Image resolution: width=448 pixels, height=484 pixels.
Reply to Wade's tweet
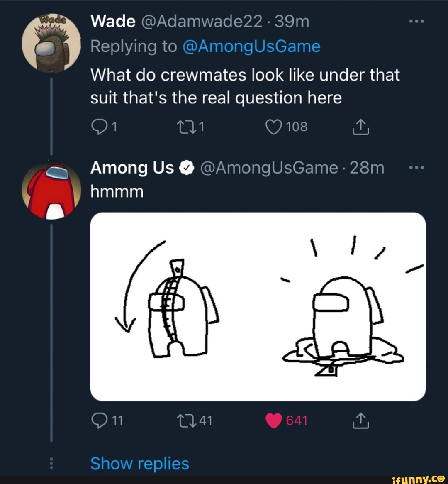[x=100, y=127]
